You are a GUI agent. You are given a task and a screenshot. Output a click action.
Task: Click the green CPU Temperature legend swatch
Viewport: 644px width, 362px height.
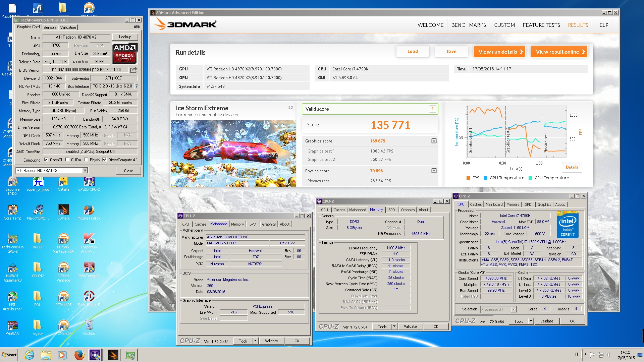(x=530, y=178)
